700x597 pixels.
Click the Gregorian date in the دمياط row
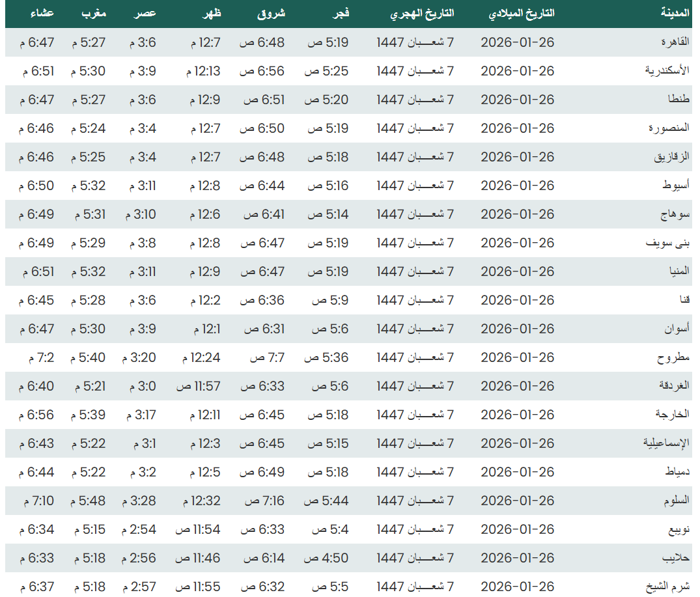click(x=517, y=472)
